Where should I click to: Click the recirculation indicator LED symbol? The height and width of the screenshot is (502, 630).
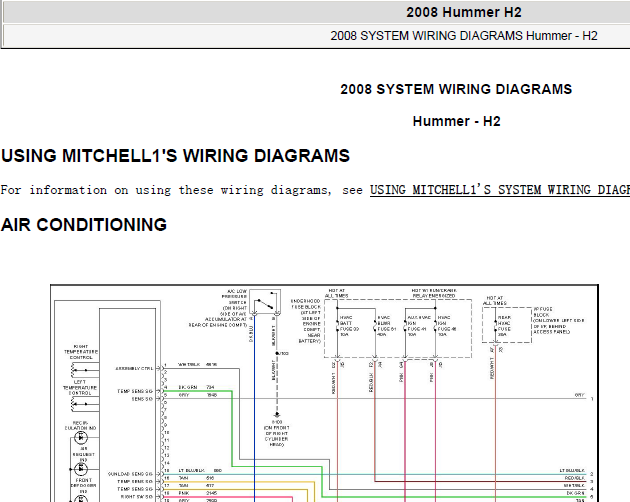[81, 437]
